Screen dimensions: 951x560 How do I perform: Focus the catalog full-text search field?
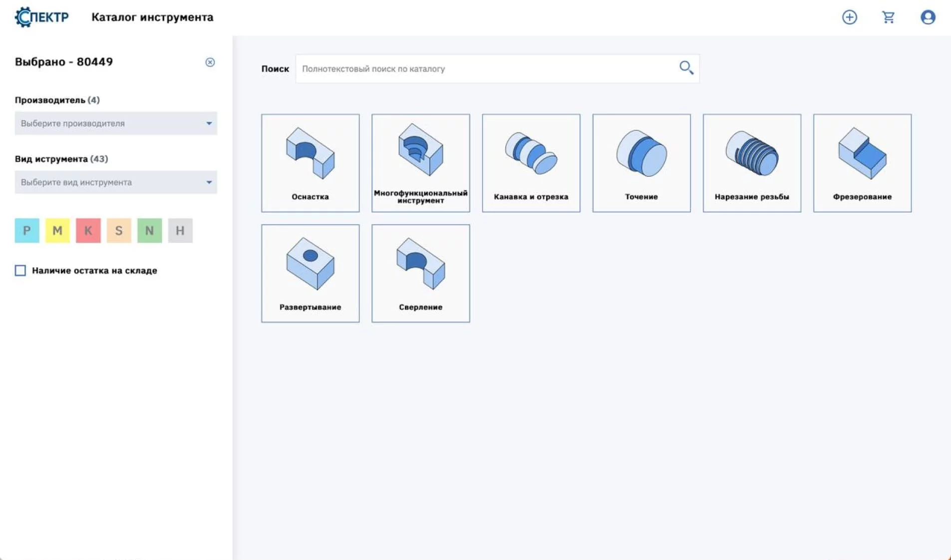click(497, 69)
